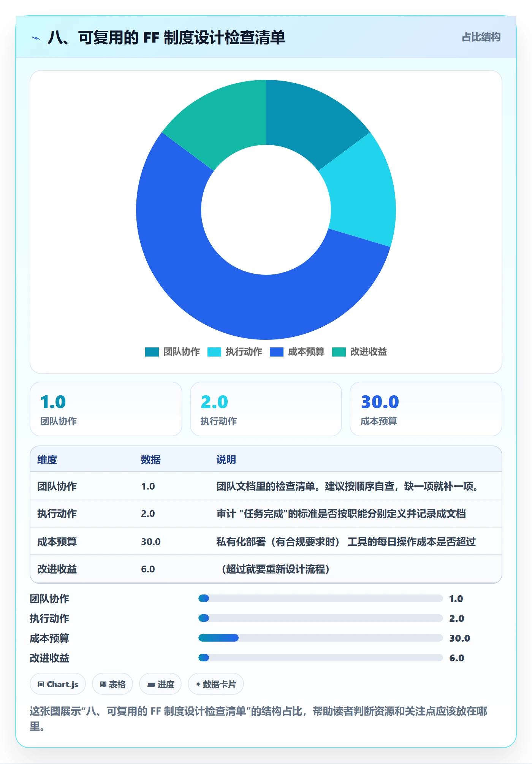Click the 占比结构 label in header
This screenshot has height=764, width=532.
[x=481, y=37]
